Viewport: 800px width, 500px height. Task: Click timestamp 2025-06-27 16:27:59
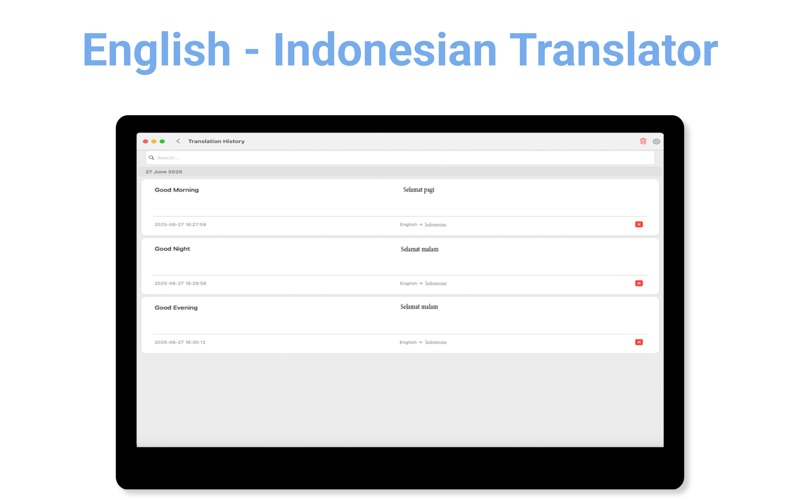click(x=180, y=224)
